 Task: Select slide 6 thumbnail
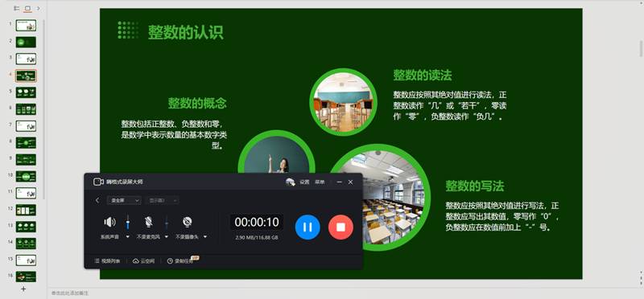tap(26, 109)
